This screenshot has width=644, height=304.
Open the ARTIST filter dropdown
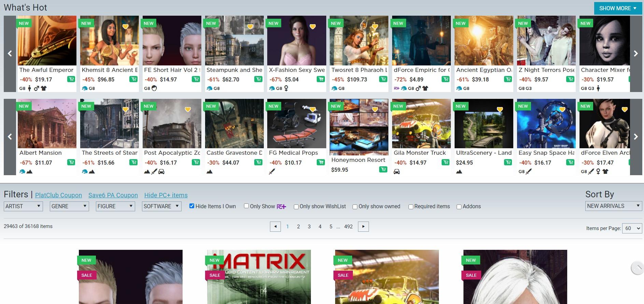[x=23, y=206]
